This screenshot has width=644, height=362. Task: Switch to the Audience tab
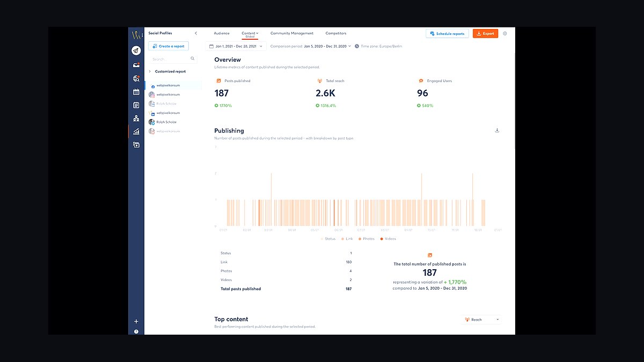tap(222, 33)
